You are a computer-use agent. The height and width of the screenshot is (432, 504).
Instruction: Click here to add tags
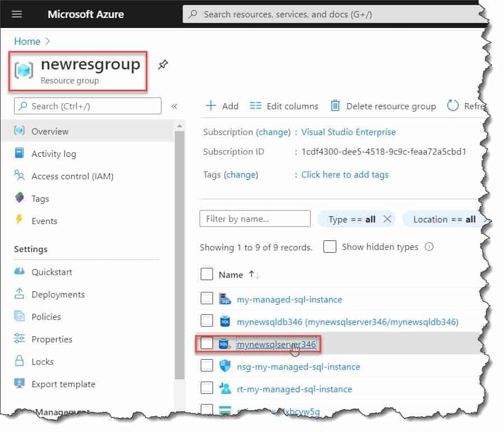[x=345, y=175]
